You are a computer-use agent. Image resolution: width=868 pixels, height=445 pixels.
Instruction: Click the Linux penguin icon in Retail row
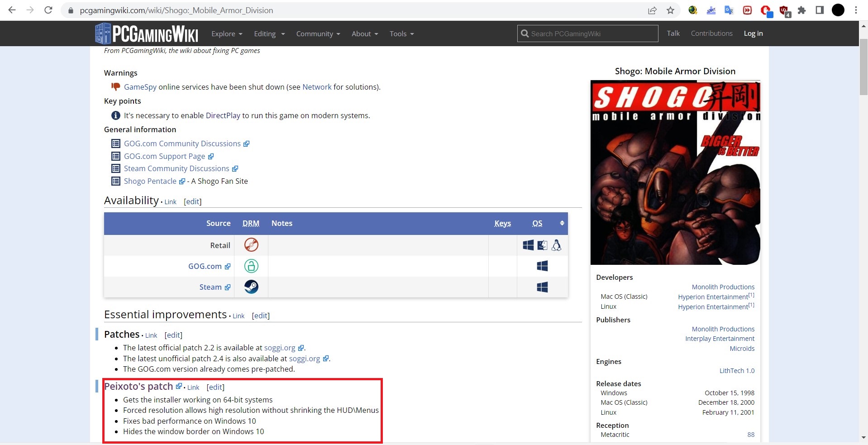coord(556,245)
